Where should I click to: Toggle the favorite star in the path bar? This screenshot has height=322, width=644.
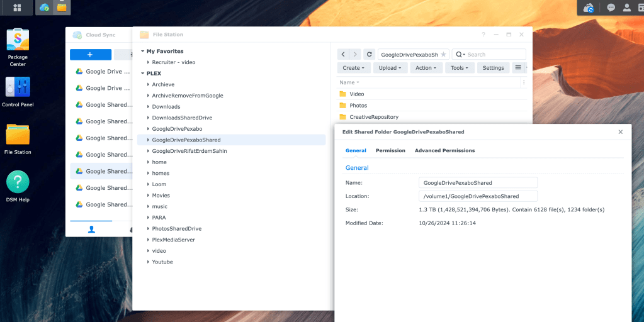(x=443, y=55)
